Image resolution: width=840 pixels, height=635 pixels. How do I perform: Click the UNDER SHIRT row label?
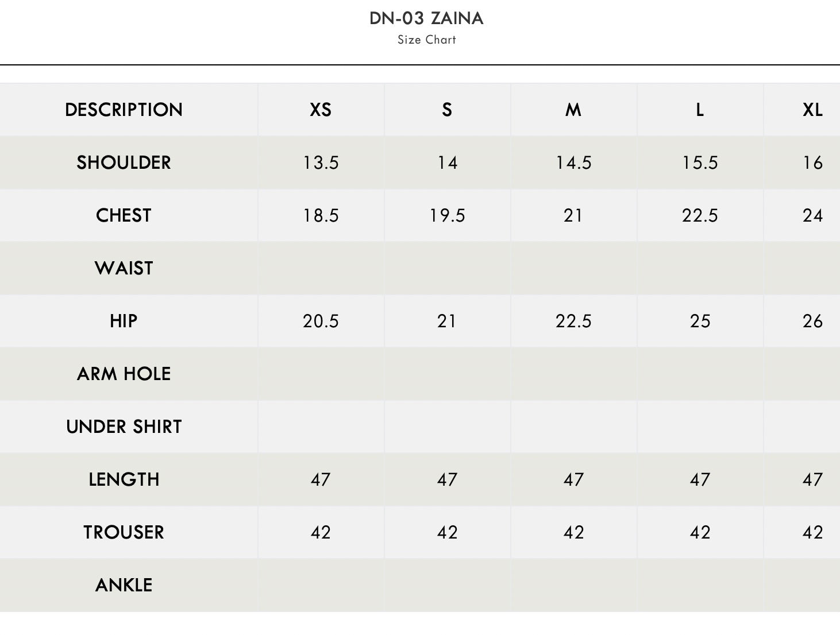[124, 427]
